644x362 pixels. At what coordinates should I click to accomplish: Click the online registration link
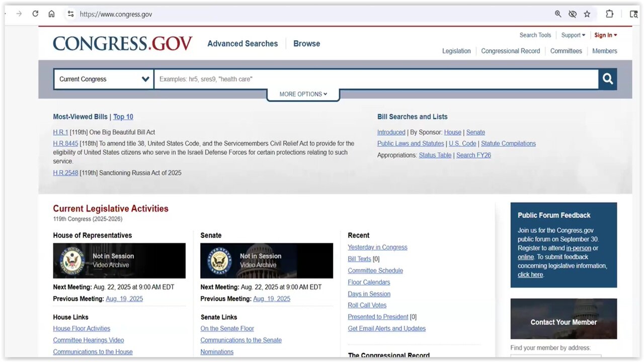(x=526, y=257)
